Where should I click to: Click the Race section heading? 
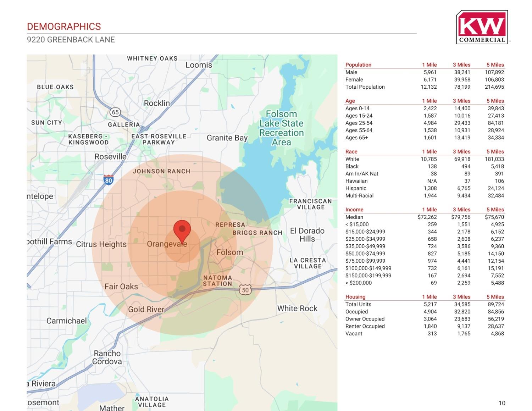click(351, 151)
